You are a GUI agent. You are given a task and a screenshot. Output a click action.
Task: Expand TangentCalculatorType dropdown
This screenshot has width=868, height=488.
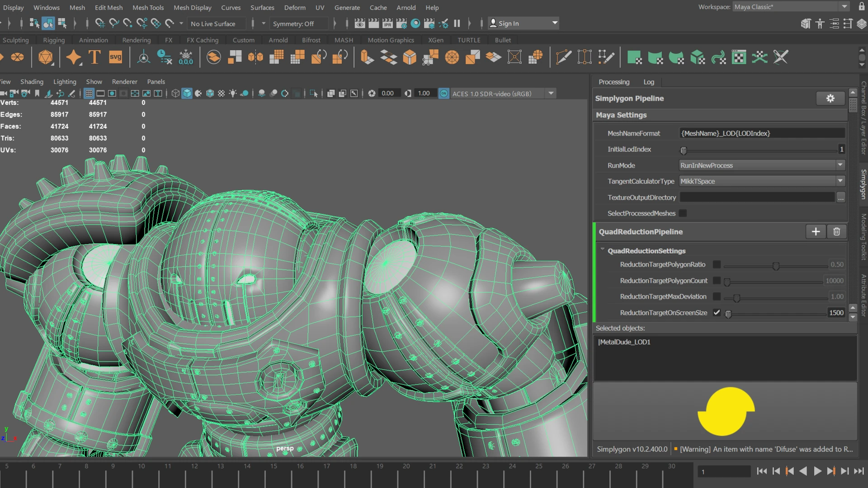(840, 181)
